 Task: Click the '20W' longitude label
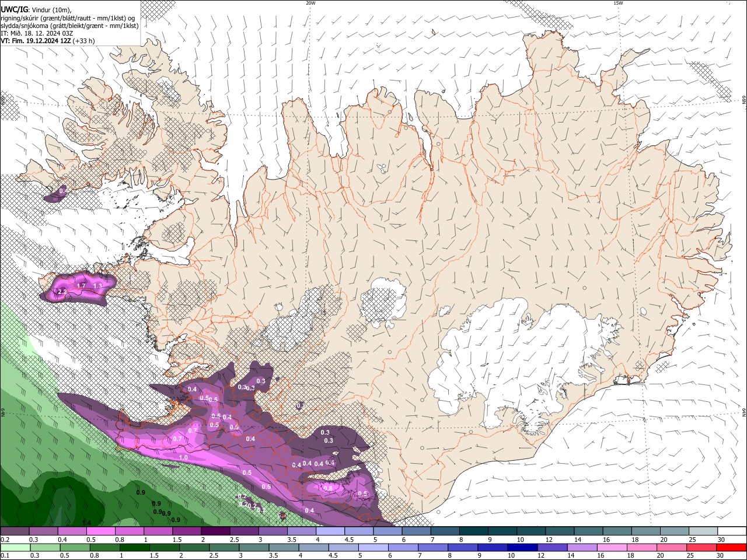(310, 3)
